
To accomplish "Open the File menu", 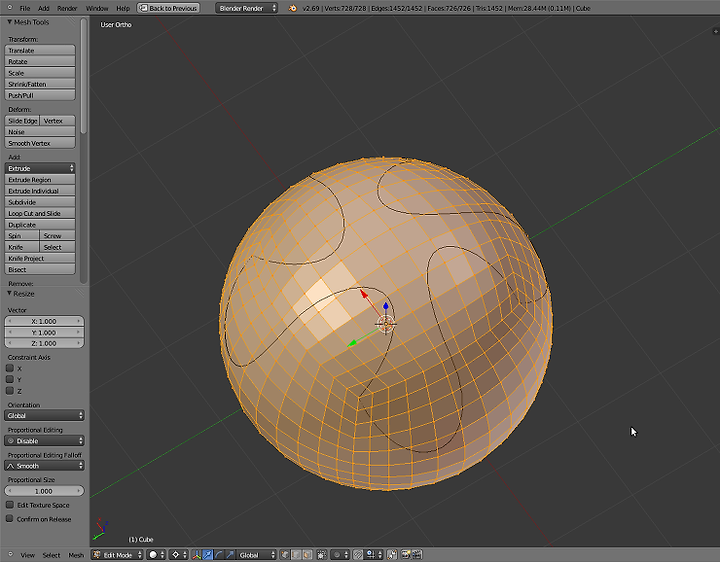I will click(25, 8).
